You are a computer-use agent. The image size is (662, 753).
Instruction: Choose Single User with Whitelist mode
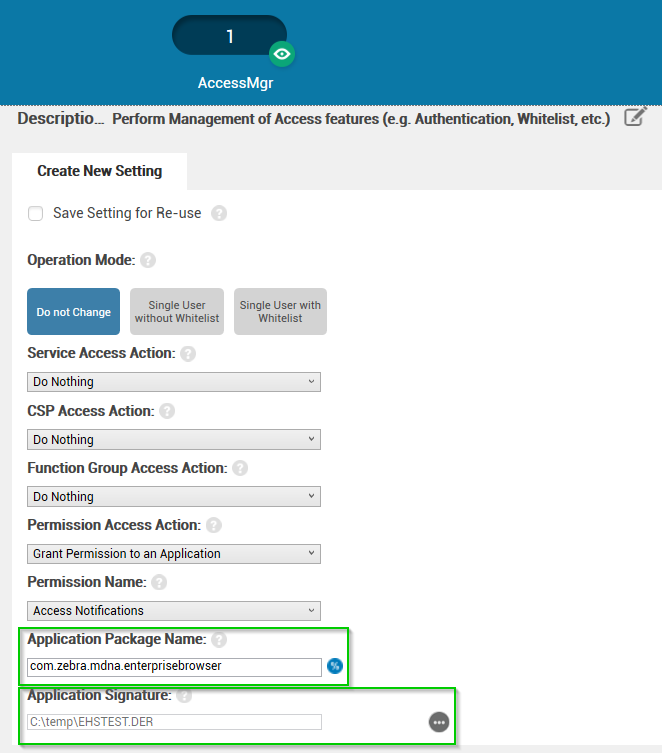click(280, 312)
